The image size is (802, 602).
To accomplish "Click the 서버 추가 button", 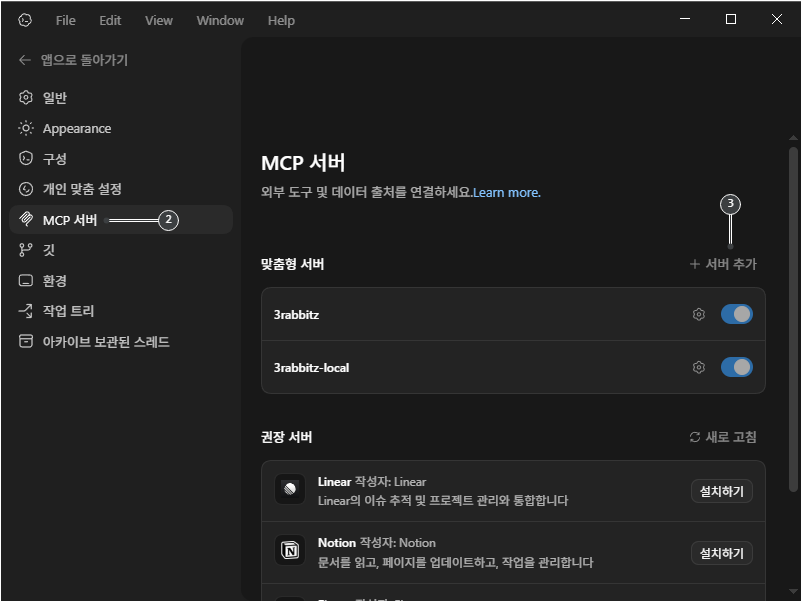I will click(x=723, y=264).
